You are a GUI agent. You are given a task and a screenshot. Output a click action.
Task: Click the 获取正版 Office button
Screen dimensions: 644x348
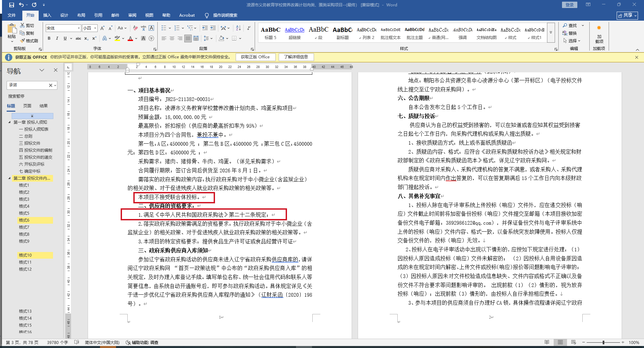click(255, 57)
